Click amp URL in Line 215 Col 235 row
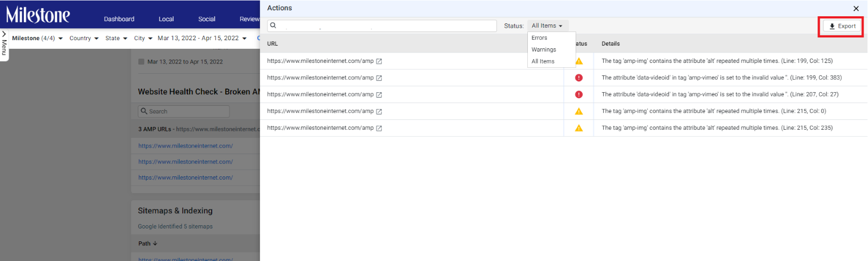Screen dimensions: 868x261 320,128
